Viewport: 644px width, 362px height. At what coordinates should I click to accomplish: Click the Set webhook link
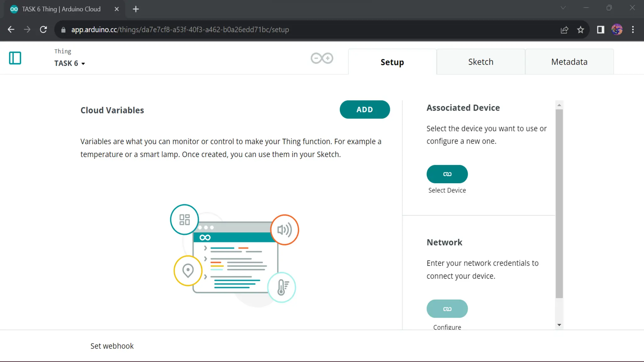pos(112,346)
